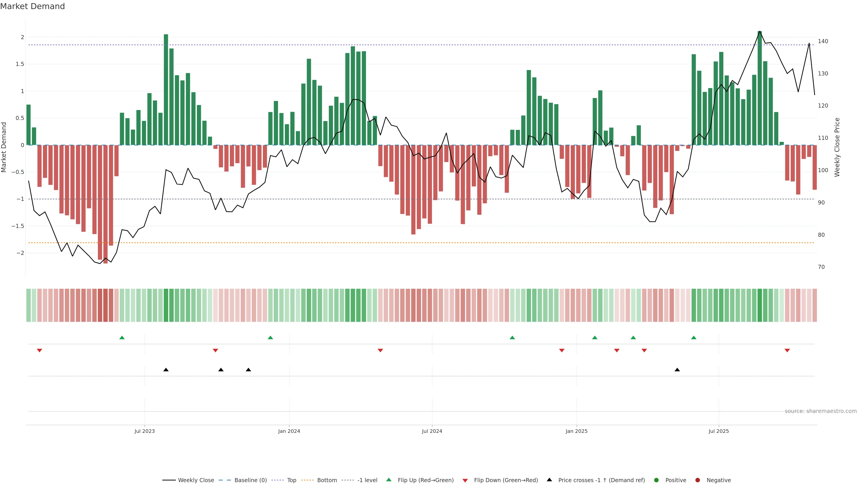This screenshot has height=488, width=868.
Task: Click black Price crosses -1 legend triangle
Action: (549, 480)
